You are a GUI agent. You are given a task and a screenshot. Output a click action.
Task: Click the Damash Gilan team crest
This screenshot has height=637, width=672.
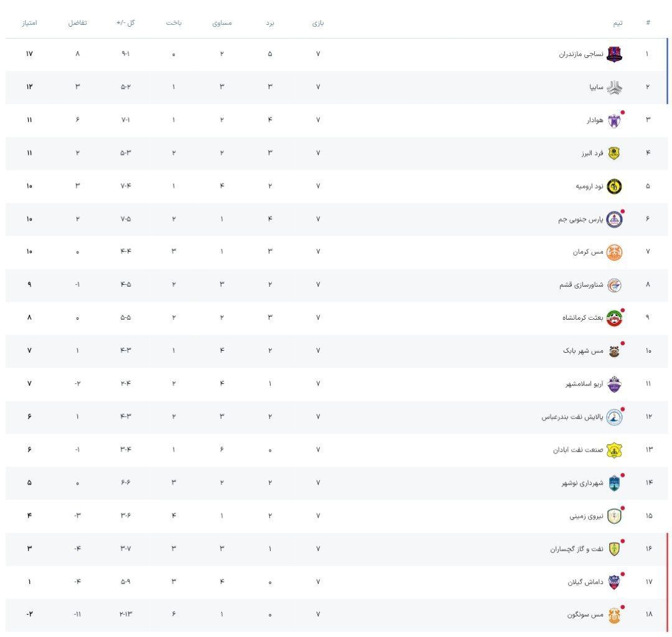click(614, 582)
